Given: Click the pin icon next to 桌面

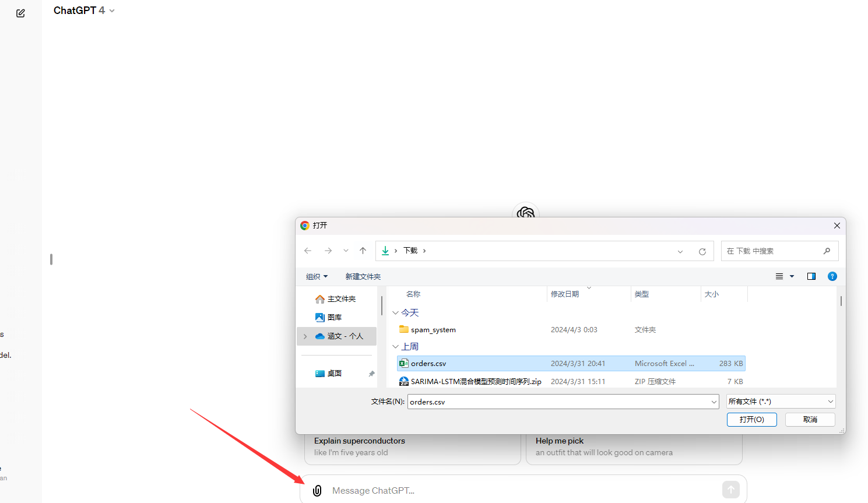Looking at the screenshot, I should tap(371, 374).
